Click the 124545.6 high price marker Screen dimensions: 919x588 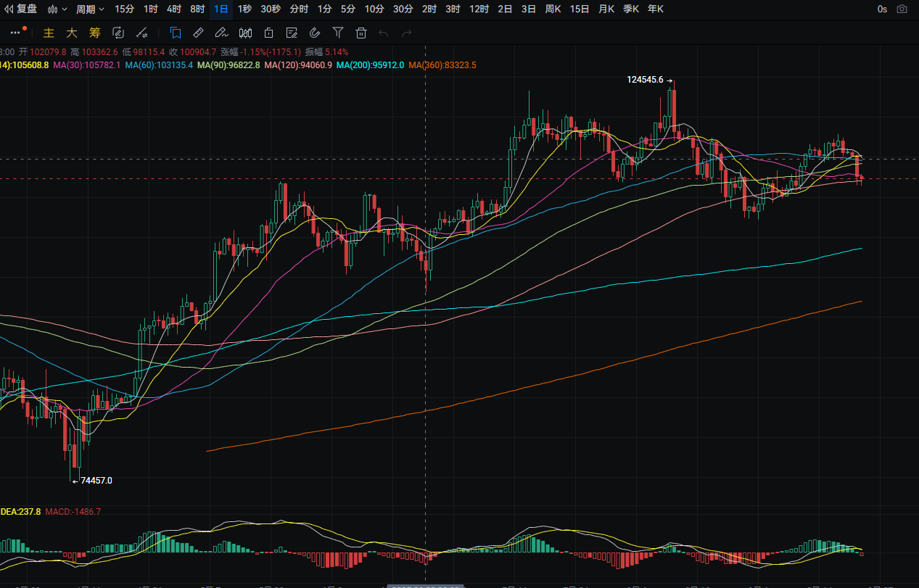point(646,80)
